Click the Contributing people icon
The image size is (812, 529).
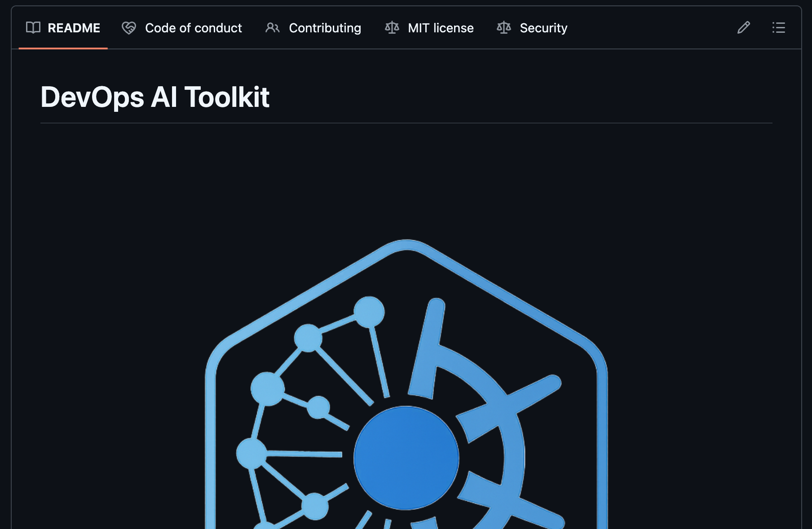[x=272, y=28]
